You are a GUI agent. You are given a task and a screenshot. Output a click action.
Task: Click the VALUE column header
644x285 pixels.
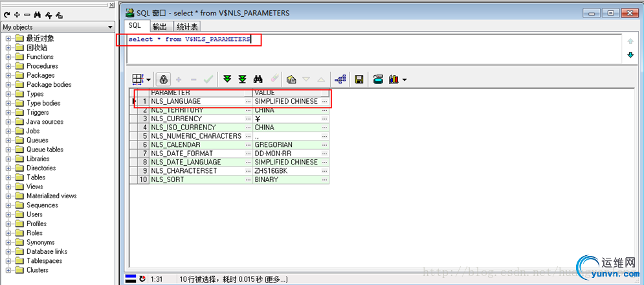click(291, 93)
